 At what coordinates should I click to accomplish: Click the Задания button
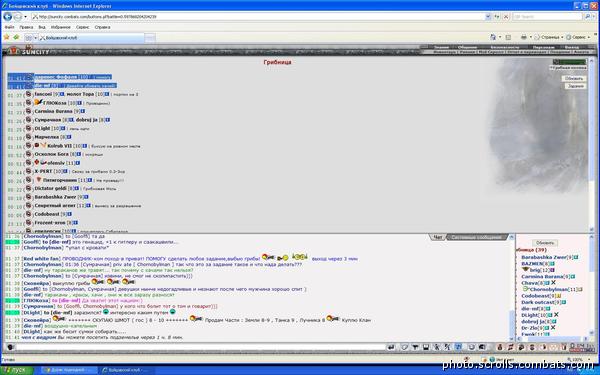tap(575, 86)
